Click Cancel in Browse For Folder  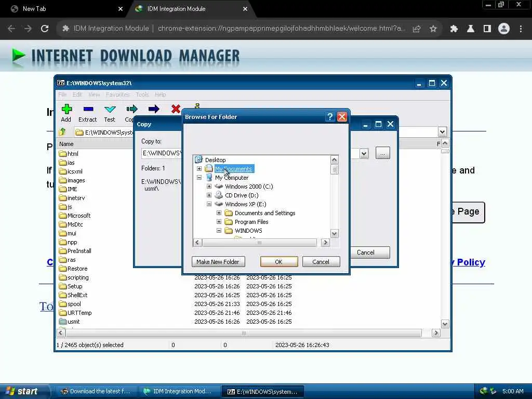(321, 262)
